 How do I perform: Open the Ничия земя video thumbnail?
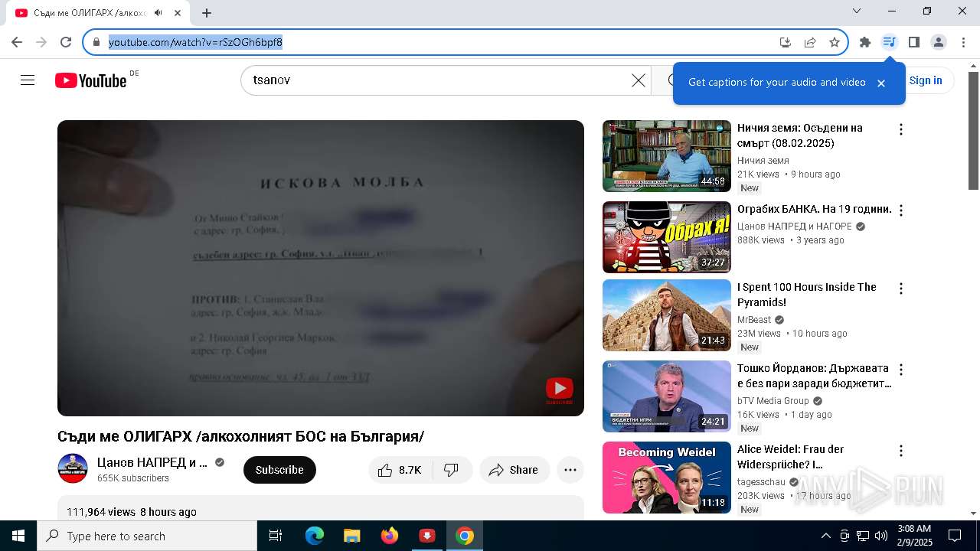tap(667, 156)
